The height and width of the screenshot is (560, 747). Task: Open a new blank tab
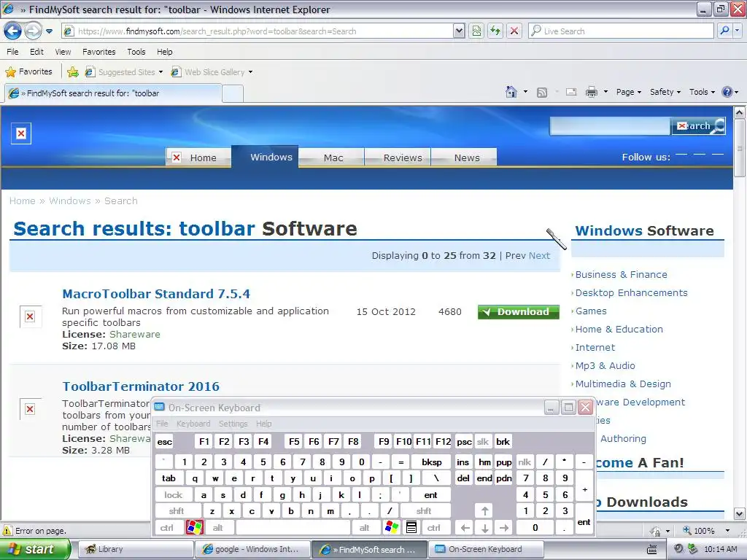pos(233,93)
